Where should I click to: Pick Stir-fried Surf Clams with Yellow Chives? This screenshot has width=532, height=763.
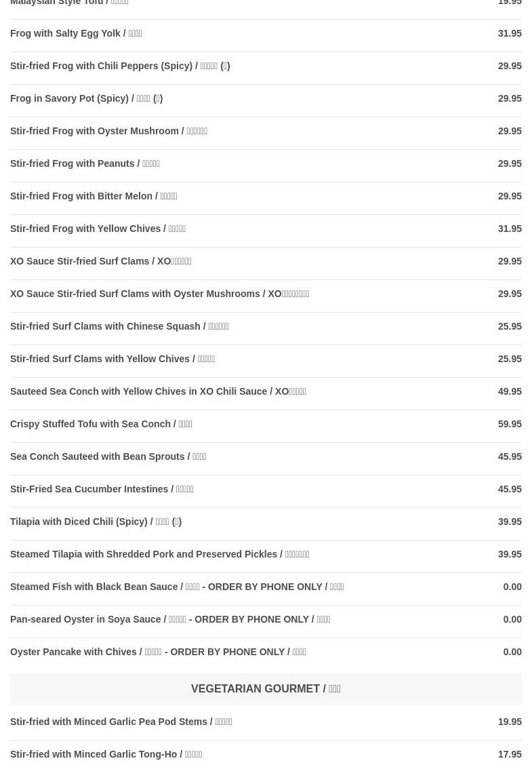pos(266,359)
